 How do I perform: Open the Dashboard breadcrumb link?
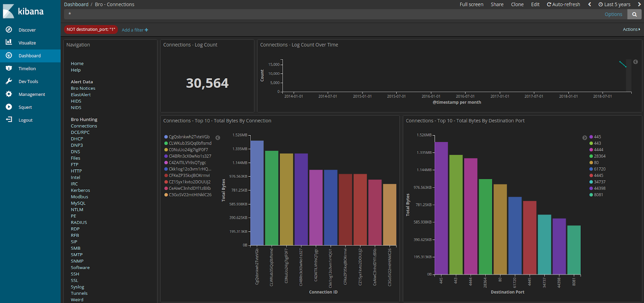coord(76,4)
